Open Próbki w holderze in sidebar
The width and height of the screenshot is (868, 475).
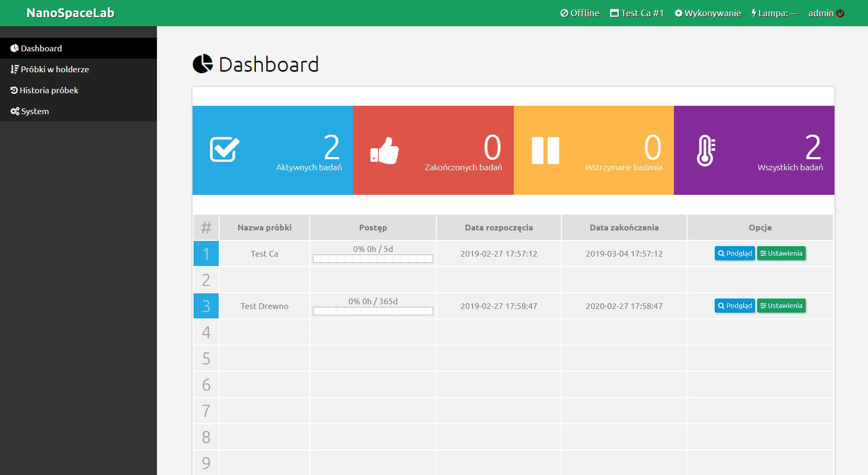pos(54,69)
